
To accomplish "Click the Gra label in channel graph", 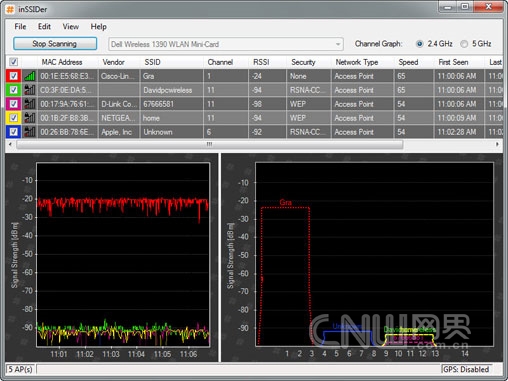I will tap(286, 202).
